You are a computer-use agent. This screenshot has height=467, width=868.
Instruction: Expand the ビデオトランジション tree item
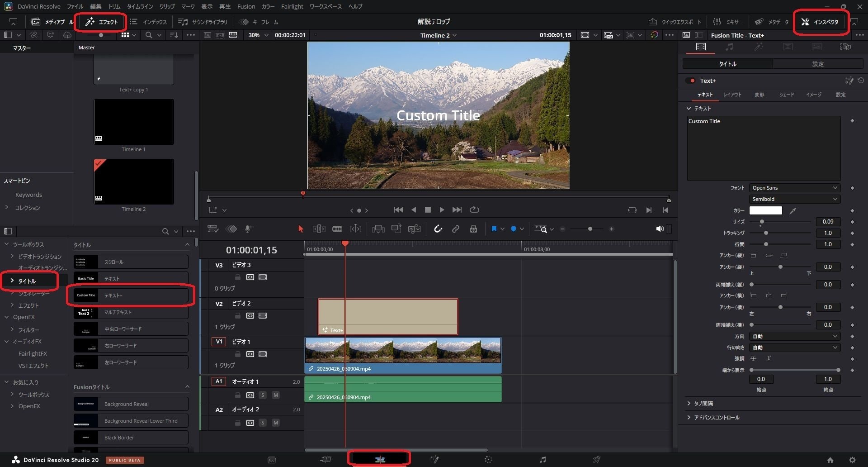tap(12, 256)
